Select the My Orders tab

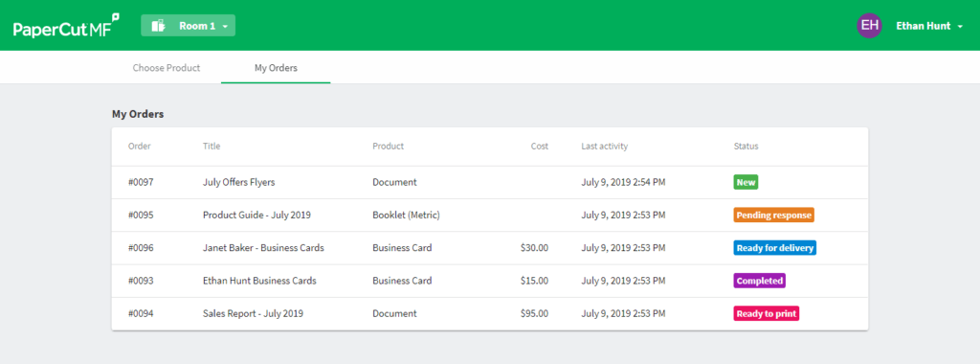pyautogui.click(x=276, y=68)
